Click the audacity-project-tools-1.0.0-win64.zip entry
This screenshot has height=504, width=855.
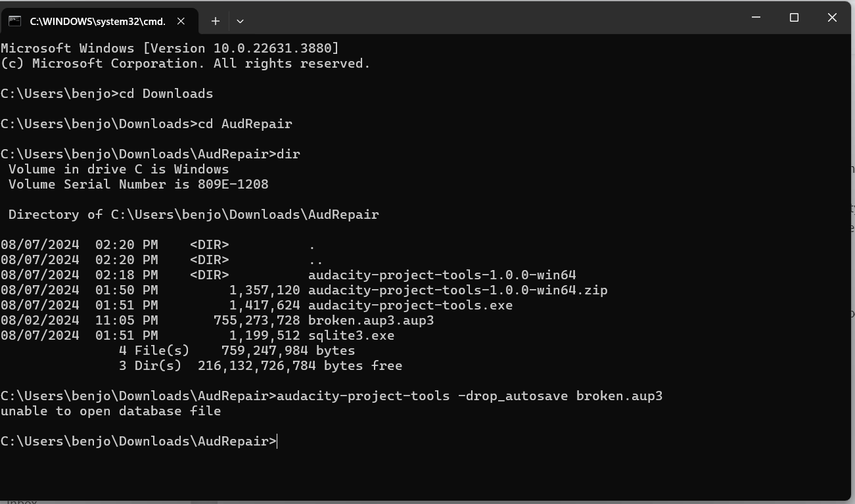[457, 290]
